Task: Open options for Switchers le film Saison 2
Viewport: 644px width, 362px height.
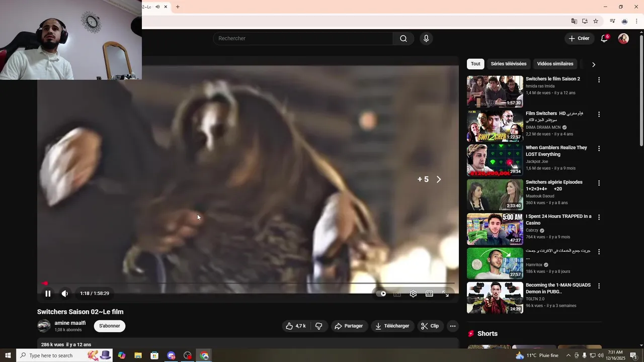Action: 599,80
